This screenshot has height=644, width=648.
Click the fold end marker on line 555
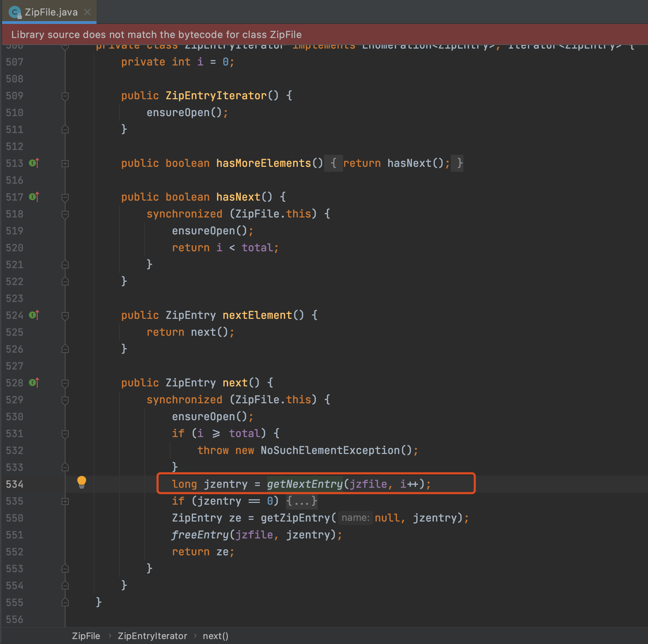[65, 602]
